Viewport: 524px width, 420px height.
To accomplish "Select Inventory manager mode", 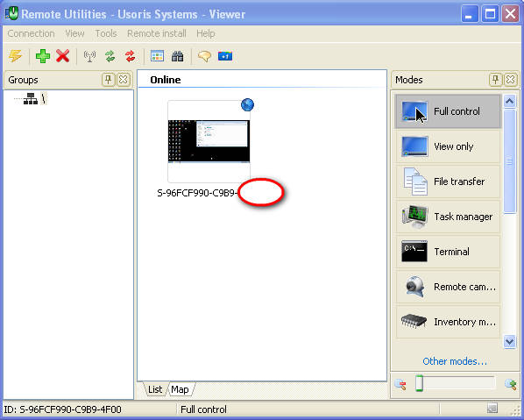I will [448, 322].
